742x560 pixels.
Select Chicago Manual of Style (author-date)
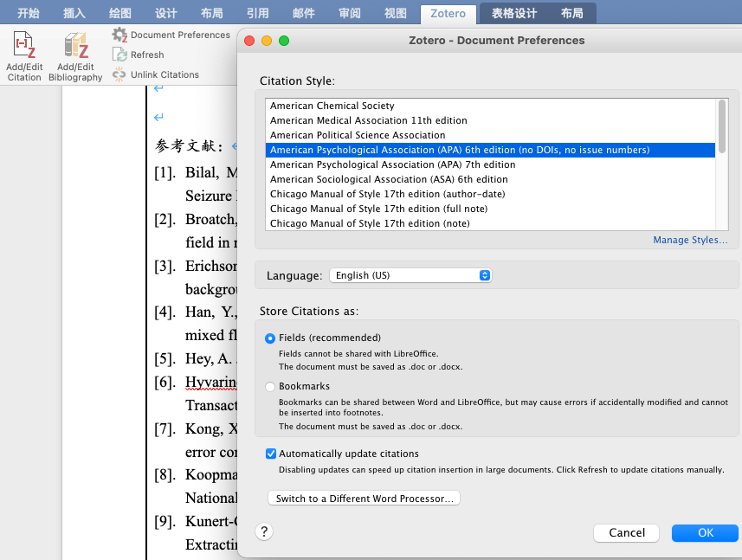pos(490,194)
